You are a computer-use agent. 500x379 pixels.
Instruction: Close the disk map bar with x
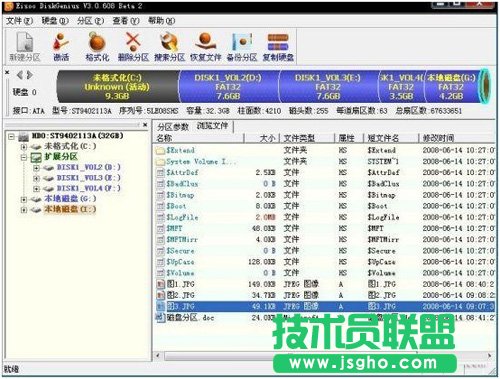tap(7, 72)
